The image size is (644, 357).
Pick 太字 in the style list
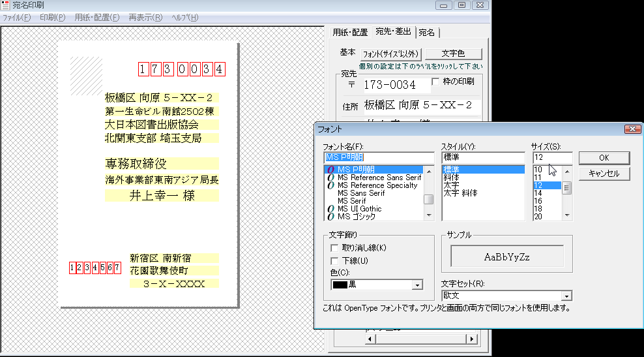pyautogui.click(x=451, y=185)
